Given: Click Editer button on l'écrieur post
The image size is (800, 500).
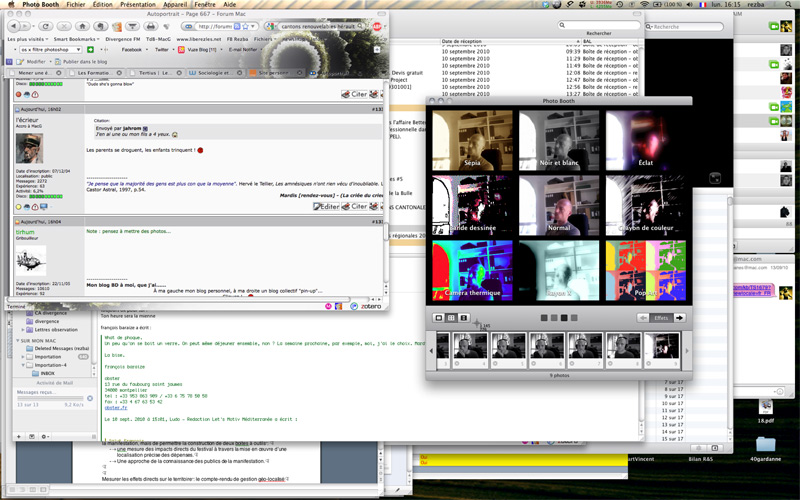Looking at the screenshot, I should coord(326,206).
